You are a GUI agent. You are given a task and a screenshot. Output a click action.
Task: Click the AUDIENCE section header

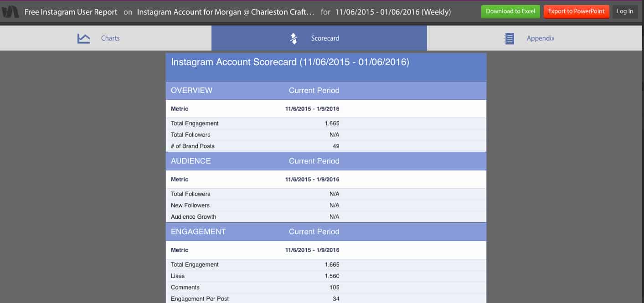tap(191, 161)
